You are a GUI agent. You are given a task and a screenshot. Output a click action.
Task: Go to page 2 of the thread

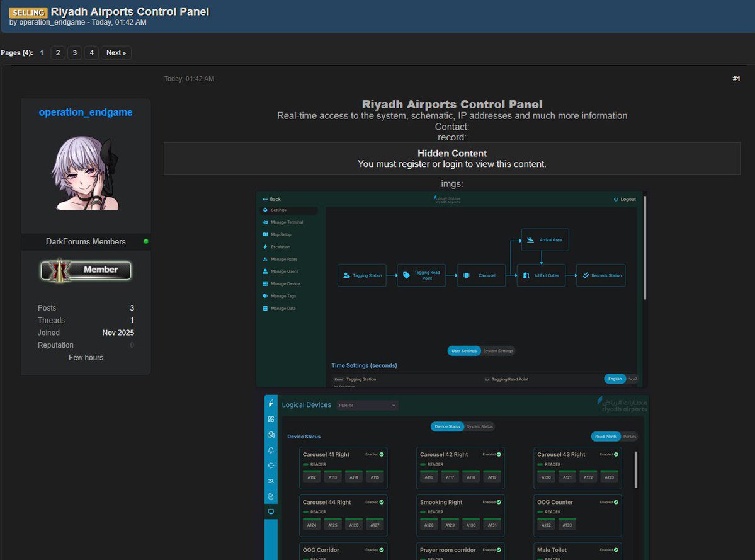click(x=58, y=53)
